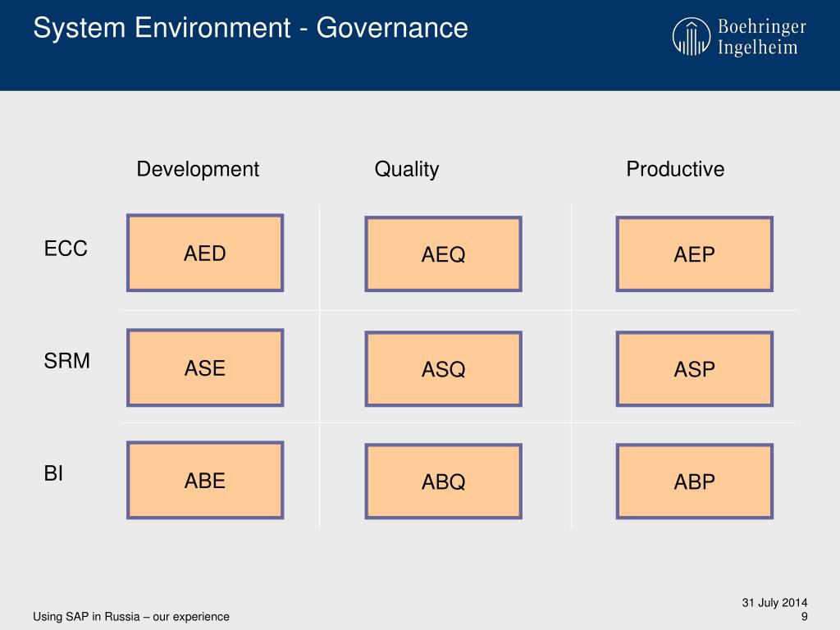Click the ABP box in BI row

(694, 481)
